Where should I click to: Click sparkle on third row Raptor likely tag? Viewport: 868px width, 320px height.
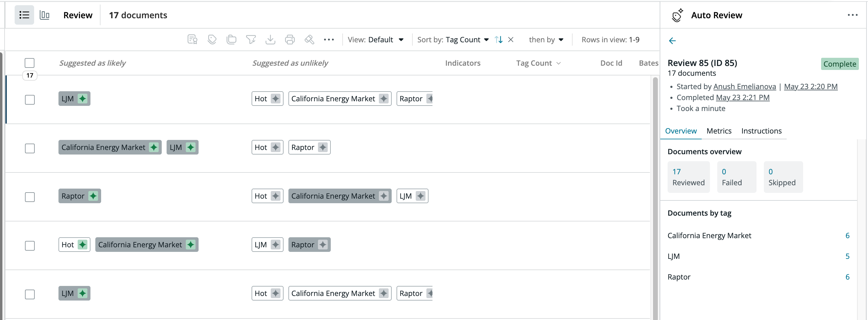93,196
